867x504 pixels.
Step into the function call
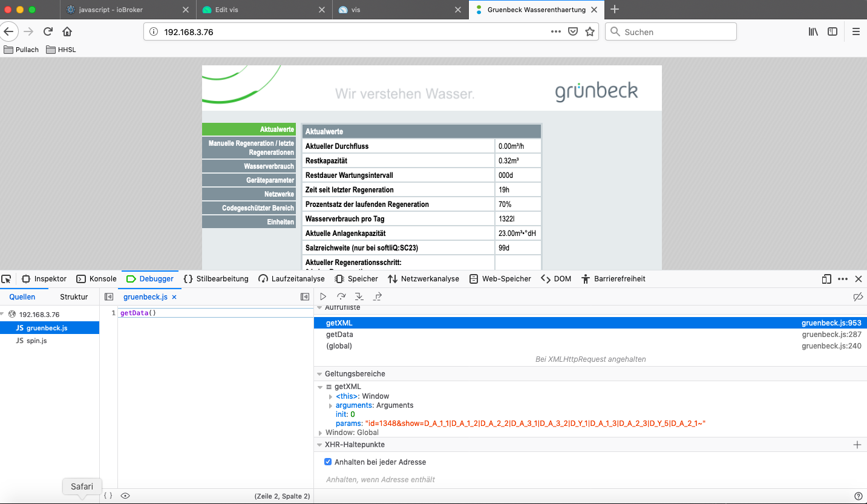[359, 296]
